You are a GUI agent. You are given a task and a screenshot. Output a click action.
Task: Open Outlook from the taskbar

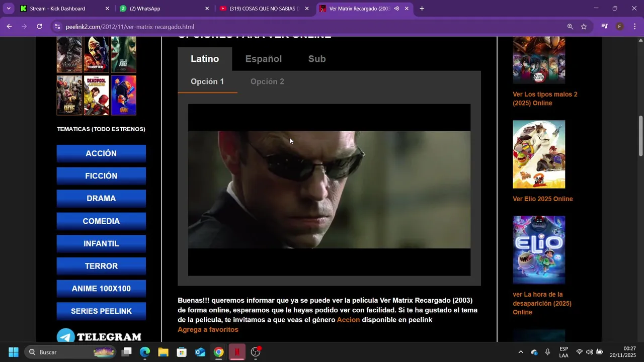point(200,352)
